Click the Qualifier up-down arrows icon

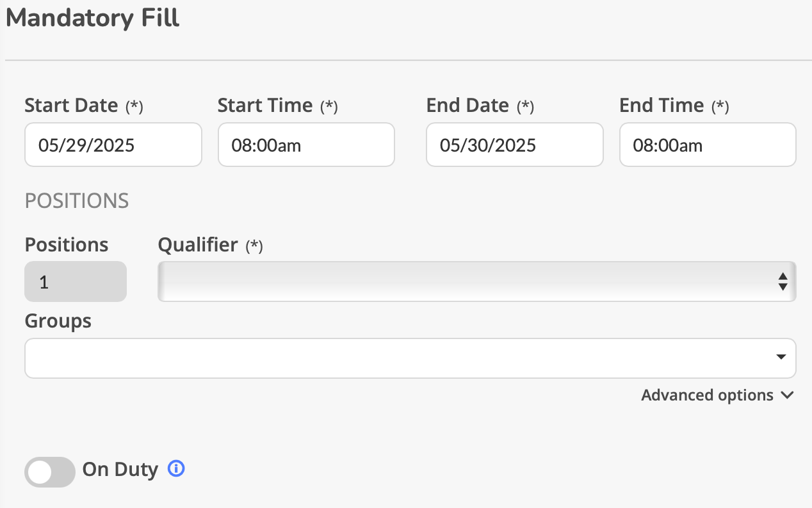tap(783, 281)
